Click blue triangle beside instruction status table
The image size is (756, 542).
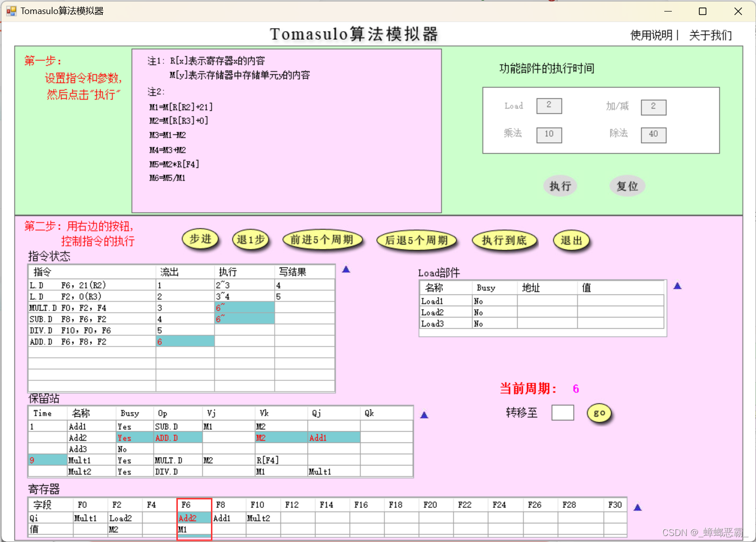(x=346, y=269)
